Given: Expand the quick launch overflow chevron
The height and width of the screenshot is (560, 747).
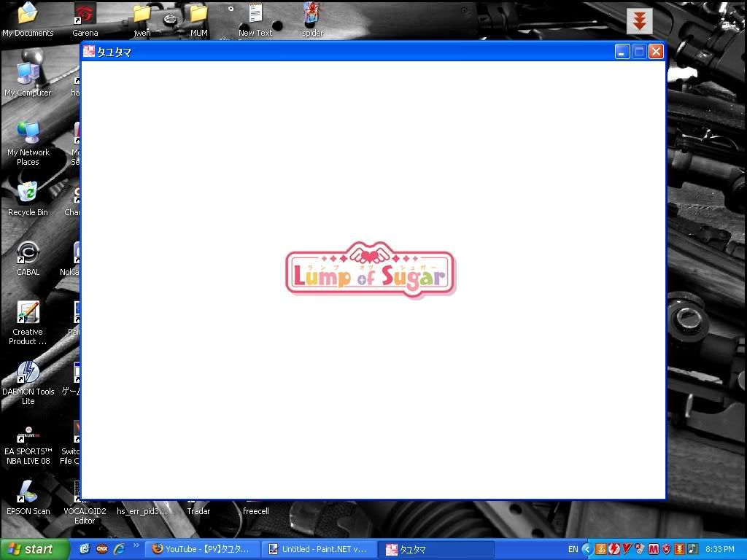Looking at the screenshot, I should (x=136, y=545).
